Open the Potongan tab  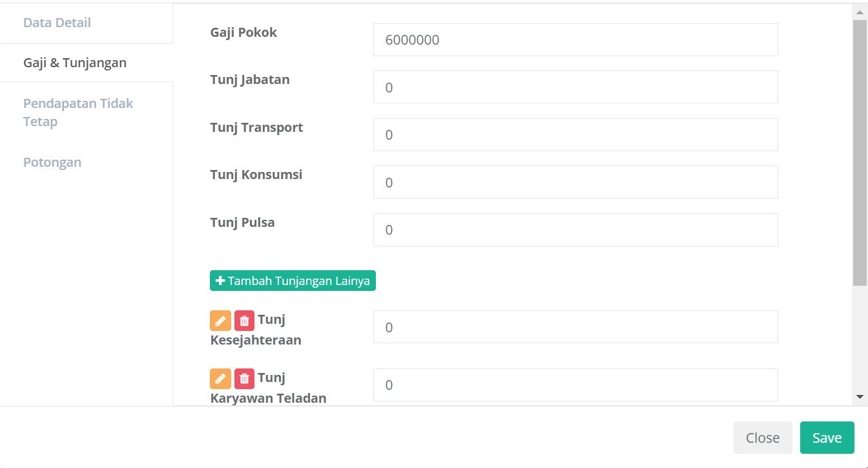[x=52, y=162]
